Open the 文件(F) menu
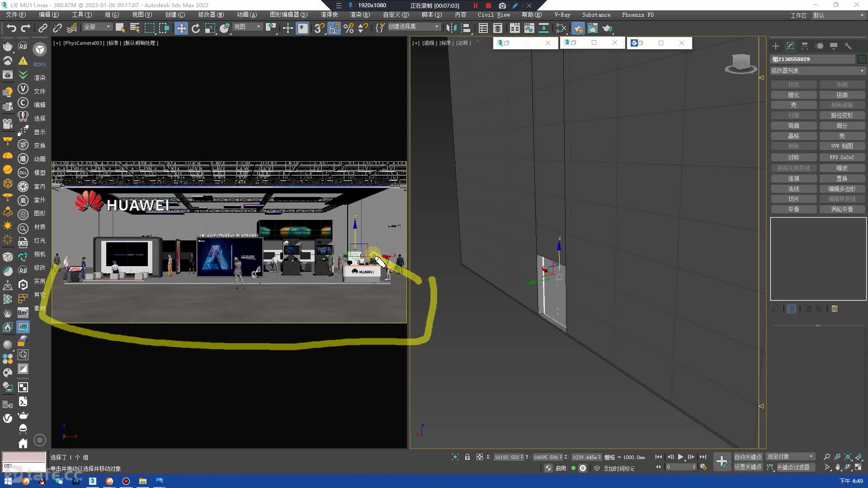This screenshot has height=488, width=868. (16, 15)
